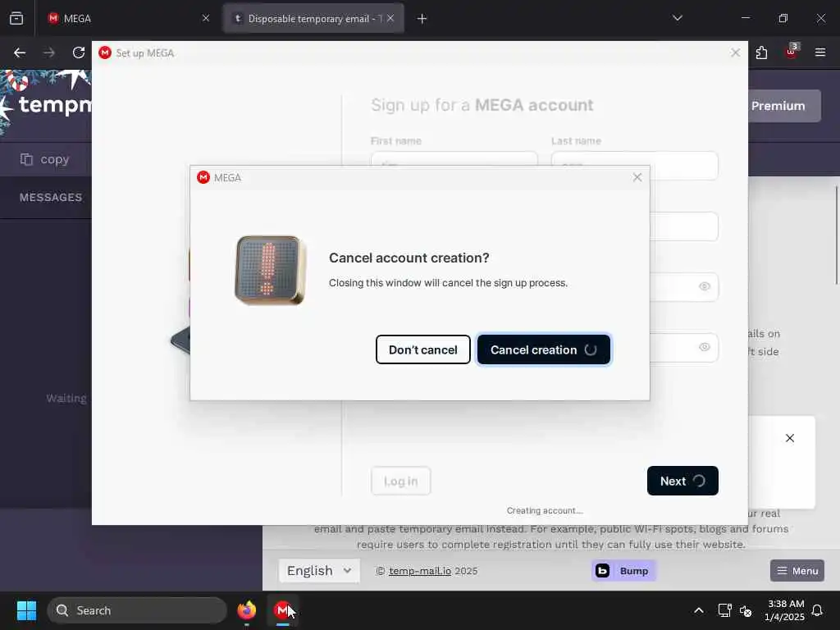Viewport: 840px width, 630px height.
Task: Dismiss the white popup with X
Action: (x=790, y=438)
